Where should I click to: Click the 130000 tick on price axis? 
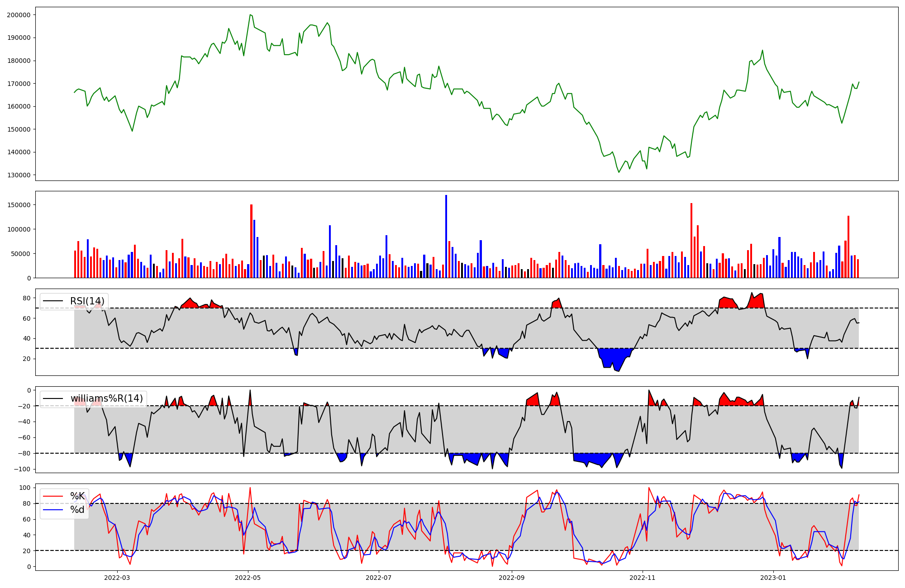click(x=19, y=175)
